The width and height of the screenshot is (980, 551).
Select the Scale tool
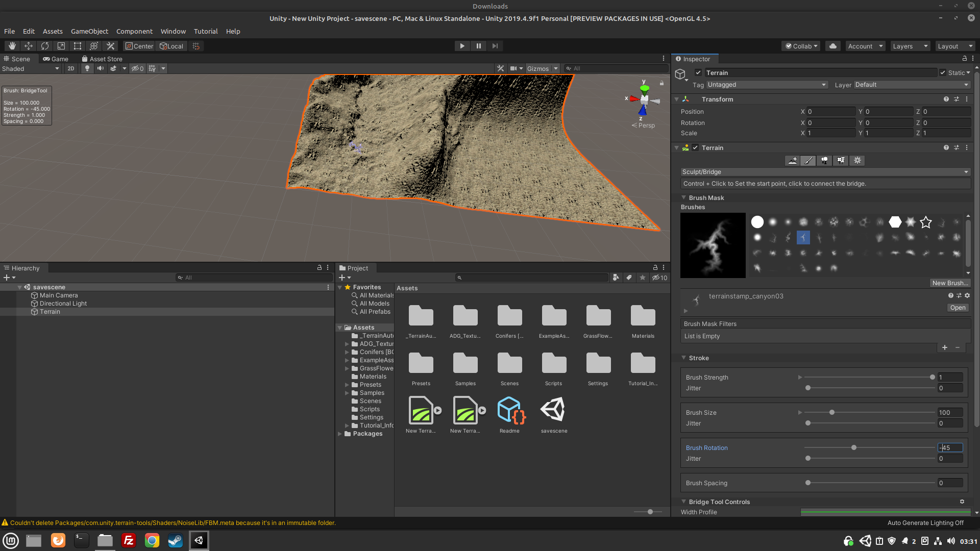(61, 46)
